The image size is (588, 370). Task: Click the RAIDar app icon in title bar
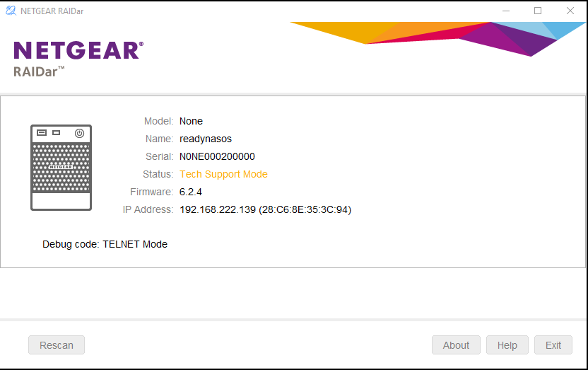(x=11, y=11)
